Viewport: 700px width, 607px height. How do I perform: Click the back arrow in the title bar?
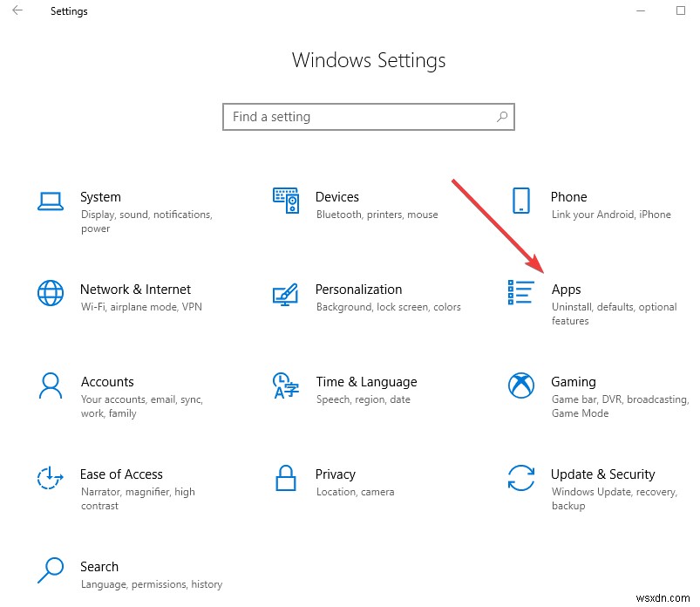pos(17,11)
